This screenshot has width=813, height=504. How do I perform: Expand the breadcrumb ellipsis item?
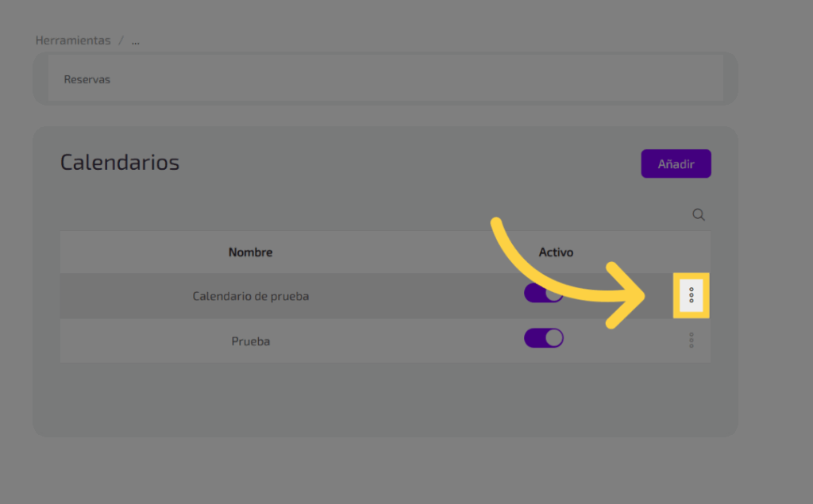tap(135, 40)
